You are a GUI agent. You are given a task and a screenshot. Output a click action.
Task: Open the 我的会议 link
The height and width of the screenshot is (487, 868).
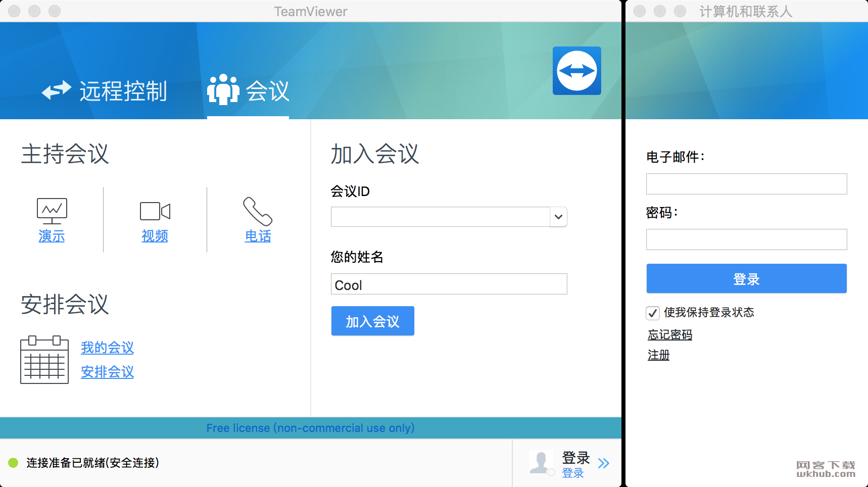107,348
